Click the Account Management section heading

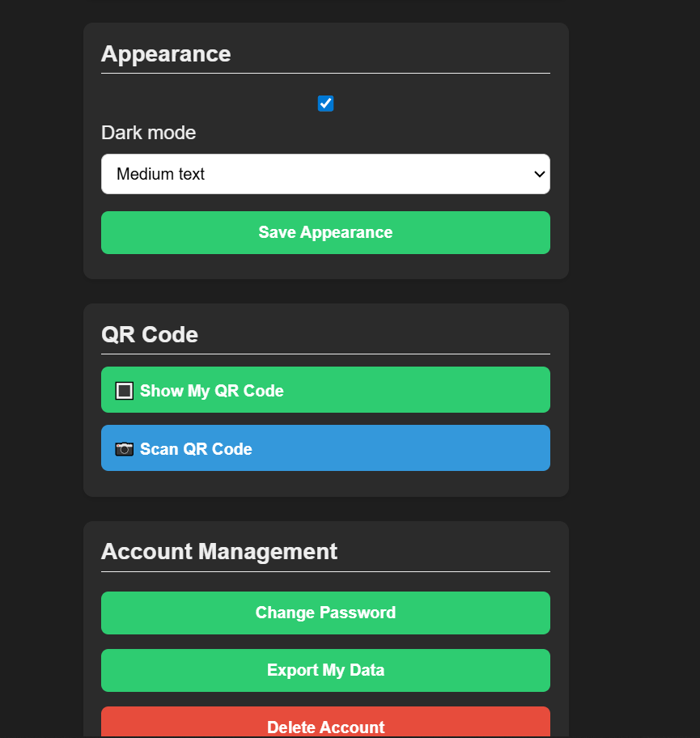[x=219, y=551]
